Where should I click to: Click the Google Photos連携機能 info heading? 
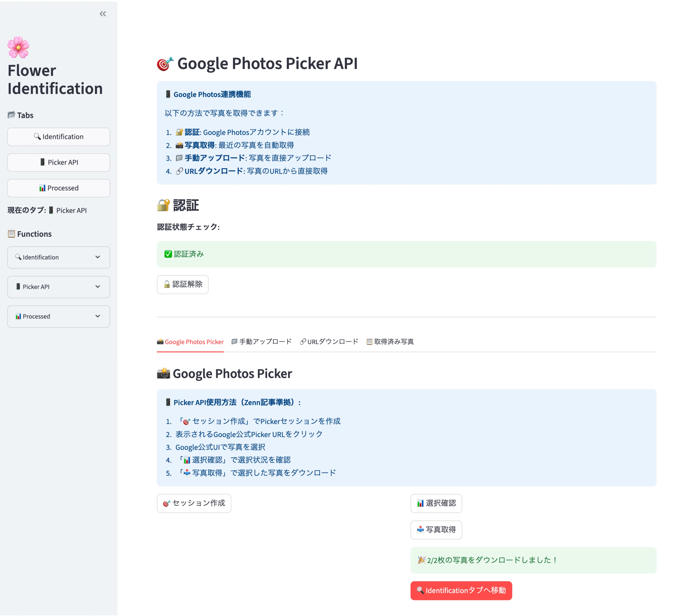208,94
